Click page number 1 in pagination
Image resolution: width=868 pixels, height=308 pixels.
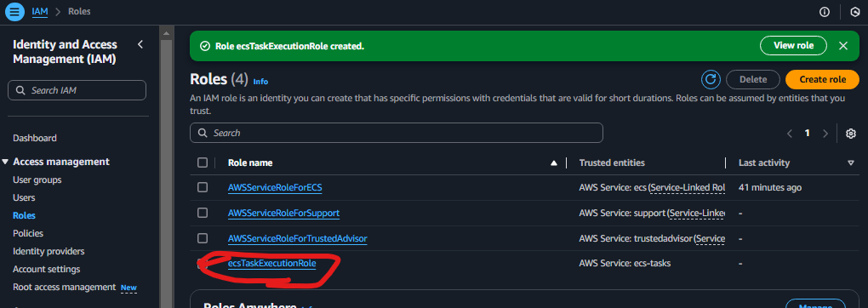tap(807, 133)
